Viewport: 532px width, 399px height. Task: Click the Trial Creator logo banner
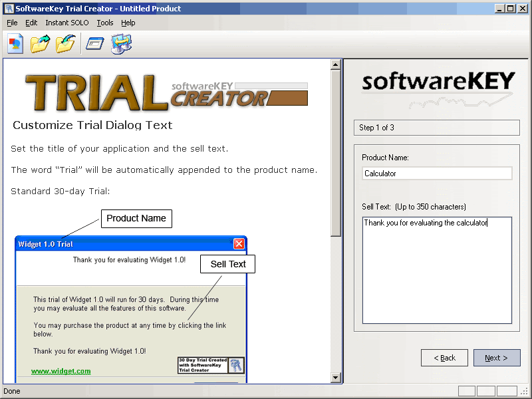coord(167,93)
